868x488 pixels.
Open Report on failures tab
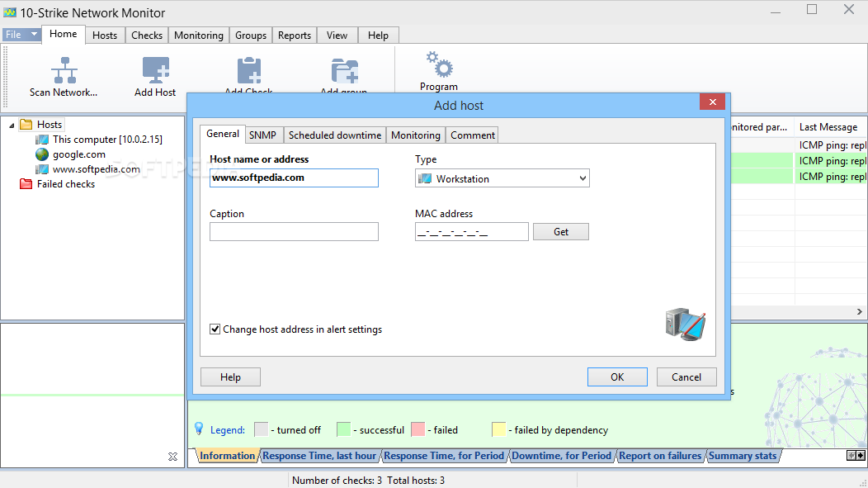click(660, 455)
